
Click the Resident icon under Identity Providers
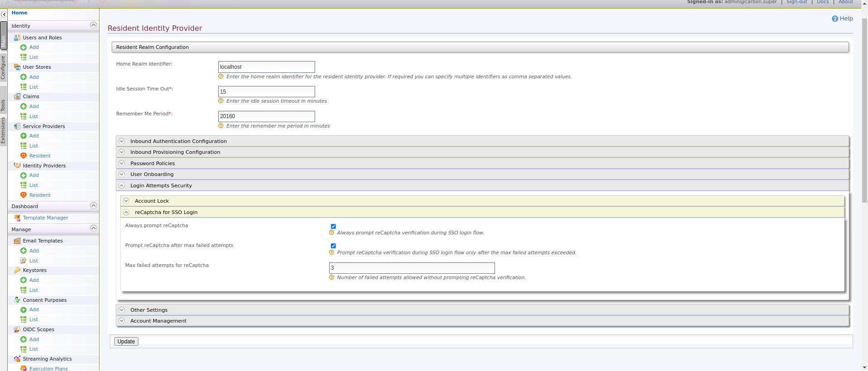(24, 195)
